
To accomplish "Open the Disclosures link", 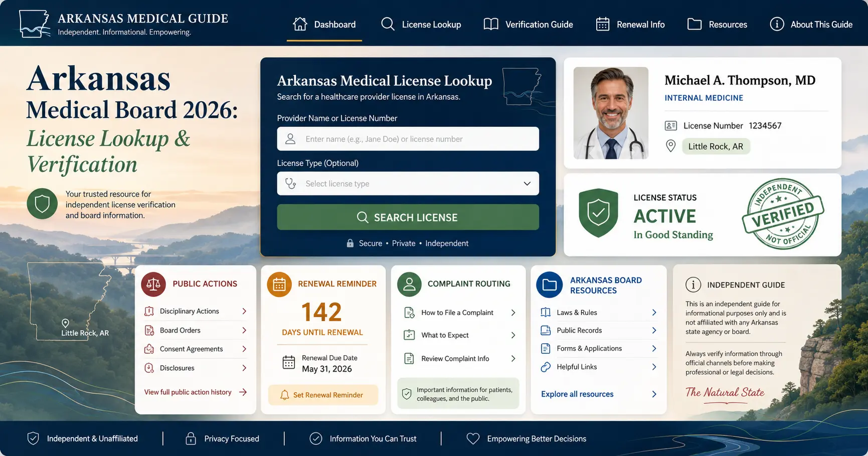I will tap(196, 368).
